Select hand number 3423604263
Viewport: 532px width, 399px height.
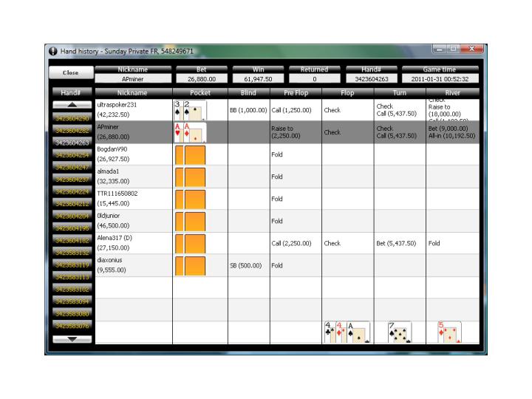point(71,143)
